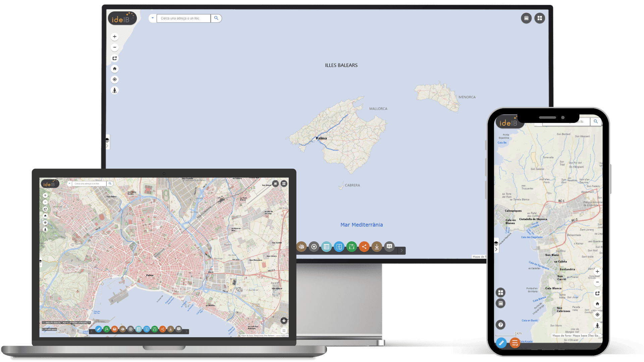
Task: Toggle the street view pegman control
Action: coord(114,90)
